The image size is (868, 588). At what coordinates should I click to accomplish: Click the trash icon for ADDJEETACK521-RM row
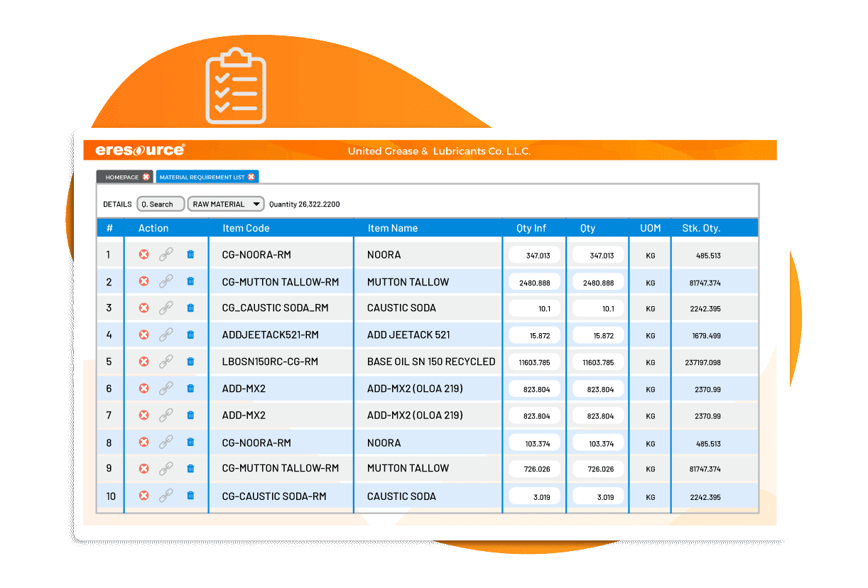pyautogui.click(x=190, y=334)
